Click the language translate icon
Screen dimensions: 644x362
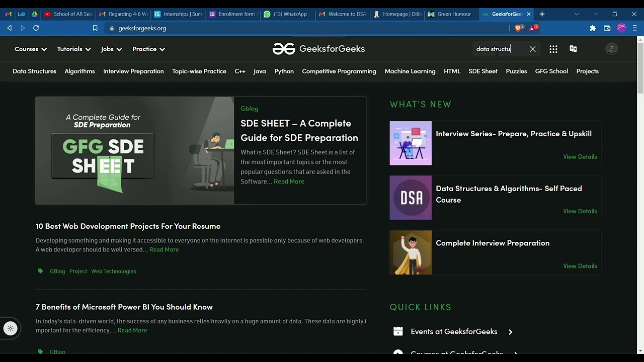pyautogui.click(x=573, y=49)
